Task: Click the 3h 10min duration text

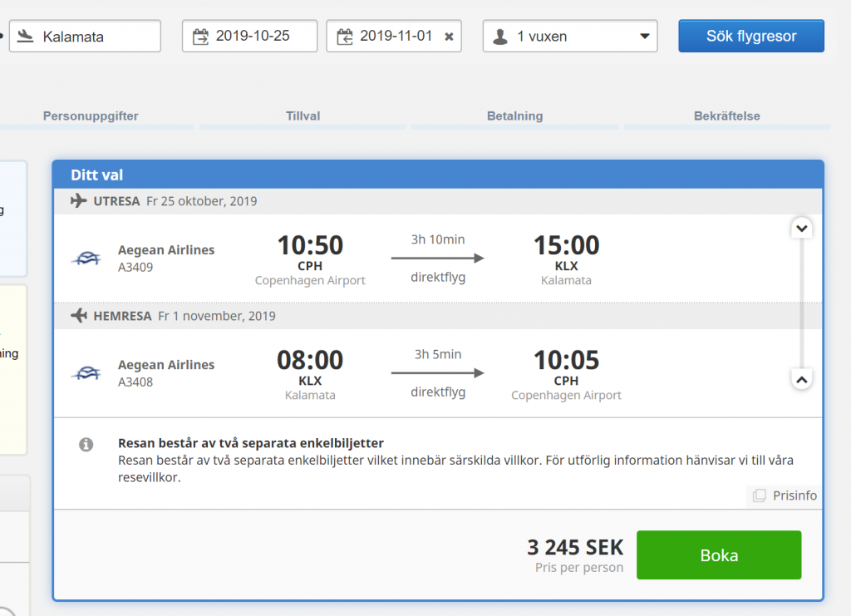Action: [438, 239]
